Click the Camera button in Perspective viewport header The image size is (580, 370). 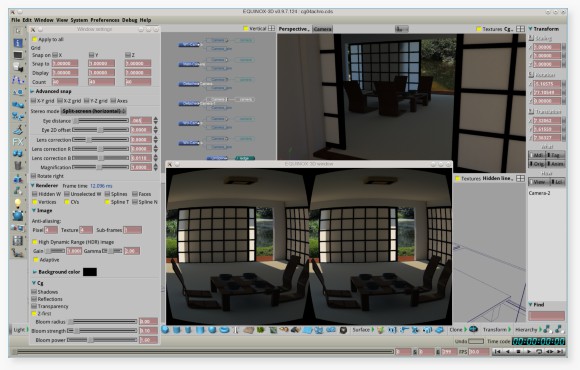pos(323,29)
